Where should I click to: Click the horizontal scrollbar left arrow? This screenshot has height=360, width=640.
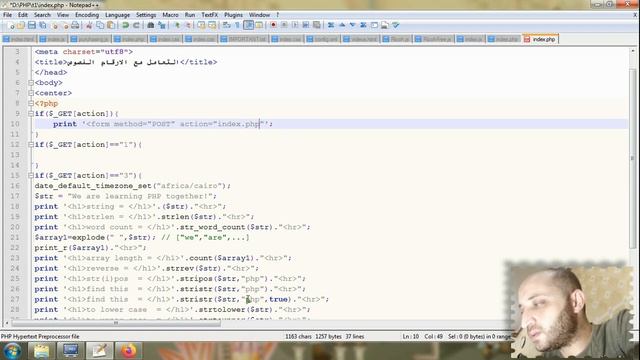[x=7, y=323]
